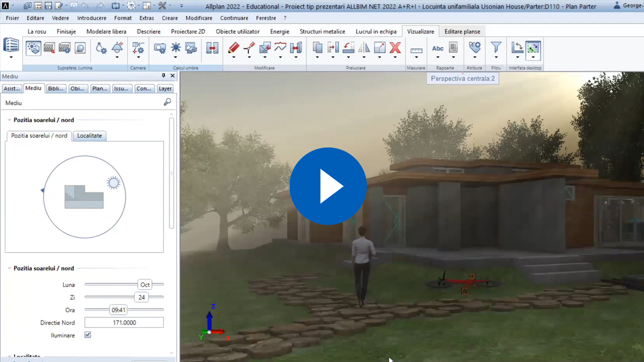Click the user account George icon
The image size is (644, 362).
(x=617, y=6)
